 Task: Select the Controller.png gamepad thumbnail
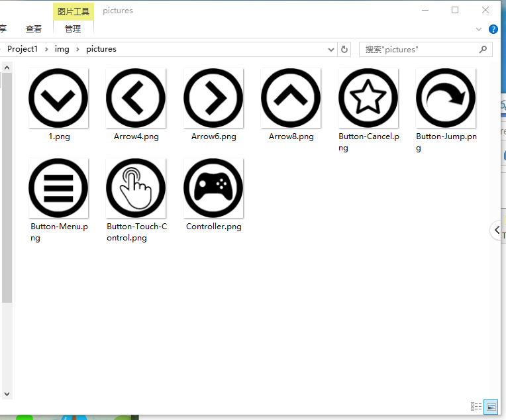[213, 188]
